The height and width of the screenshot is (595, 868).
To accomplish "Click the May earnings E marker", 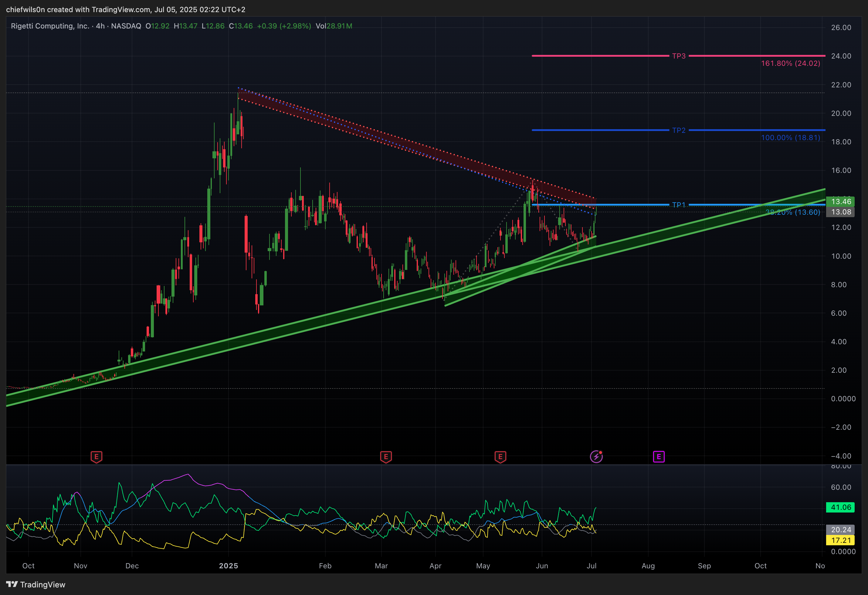I will pos(500,456).
